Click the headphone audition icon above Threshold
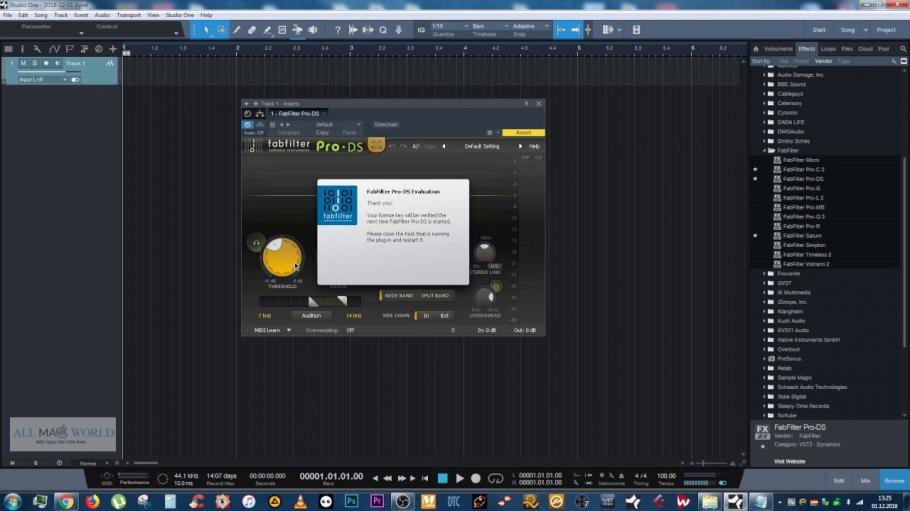This screenshot has width=910, height=511. pos(257,242)
